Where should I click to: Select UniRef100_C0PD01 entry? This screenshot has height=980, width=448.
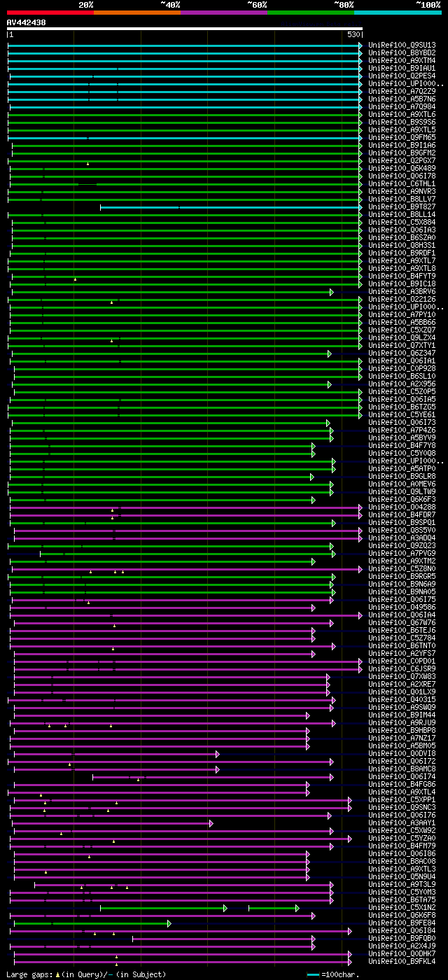pyautogui.click(x=402, y=661)
